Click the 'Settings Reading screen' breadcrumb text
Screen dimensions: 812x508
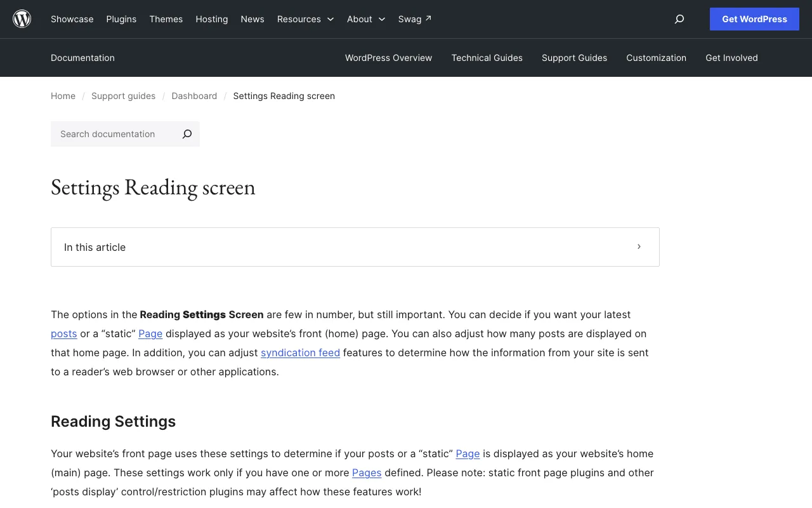pos(284,96)
